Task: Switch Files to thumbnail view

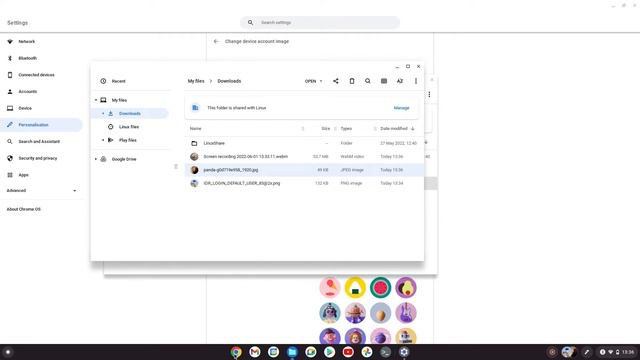Action: coord(384,81)
